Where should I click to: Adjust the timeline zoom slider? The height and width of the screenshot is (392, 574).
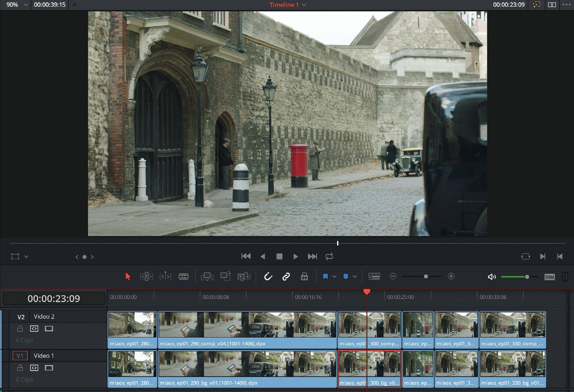point(426,276)
